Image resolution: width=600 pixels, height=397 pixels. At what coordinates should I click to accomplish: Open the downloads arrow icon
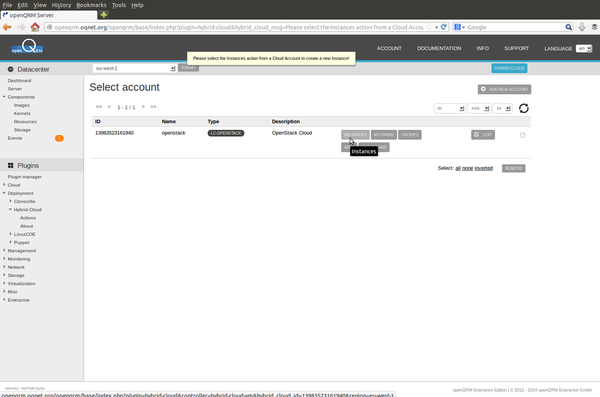tap(582, 27)
